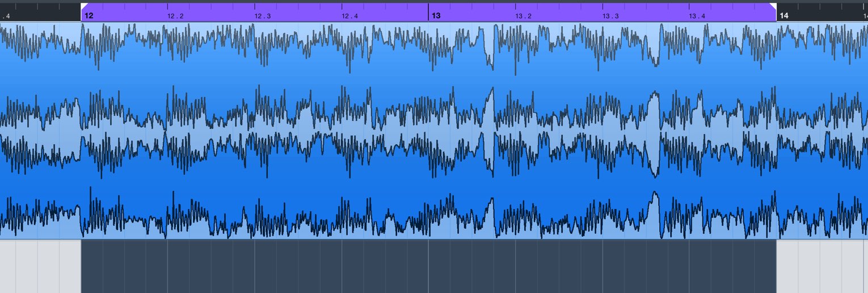Select the right locator handle near bar 14
Screen dimensions: 868x293
[x=773, y=6]
